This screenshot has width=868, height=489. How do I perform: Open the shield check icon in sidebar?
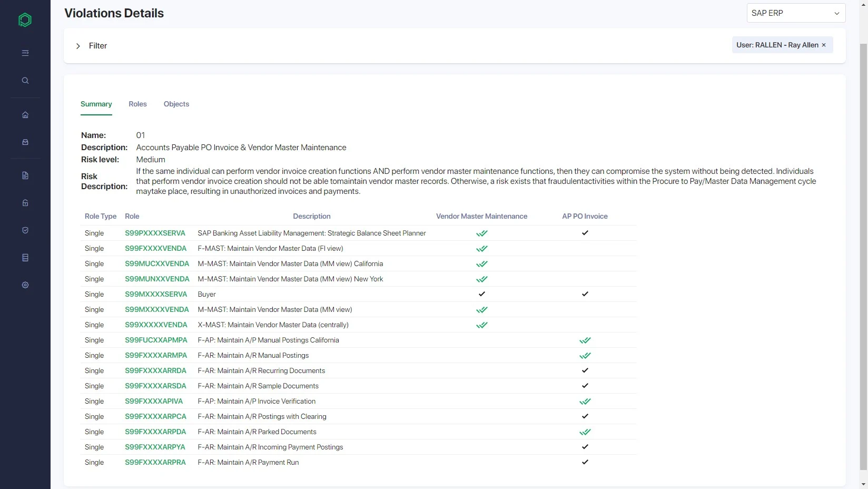coord(25,230)
